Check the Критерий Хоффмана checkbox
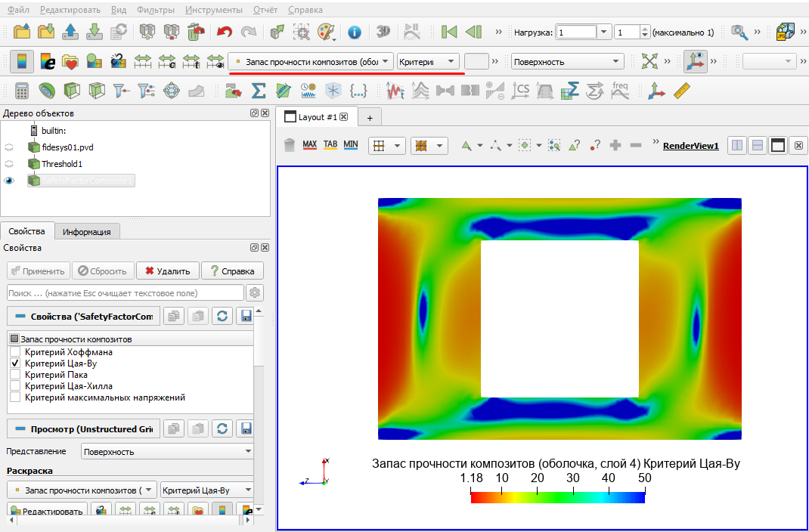Image resolution: width=809 pixels, height=532 pixels. click(15, 352)
